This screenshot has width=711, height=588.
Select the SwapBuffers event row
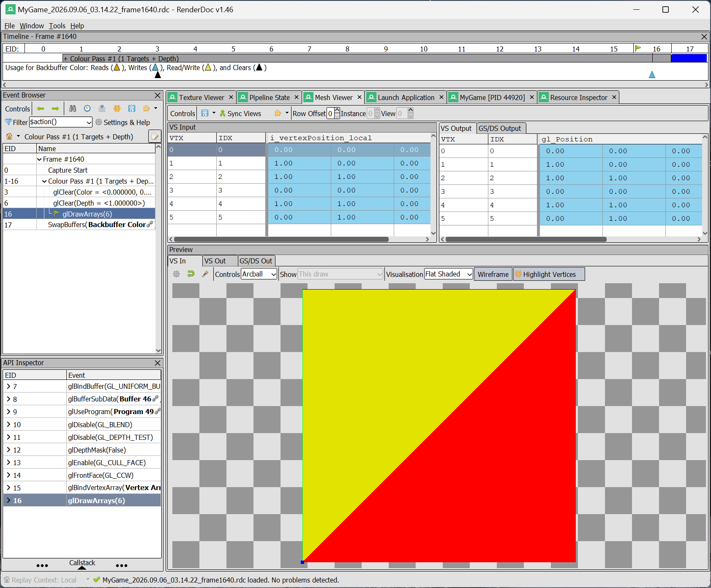click(x=79, y=225)
